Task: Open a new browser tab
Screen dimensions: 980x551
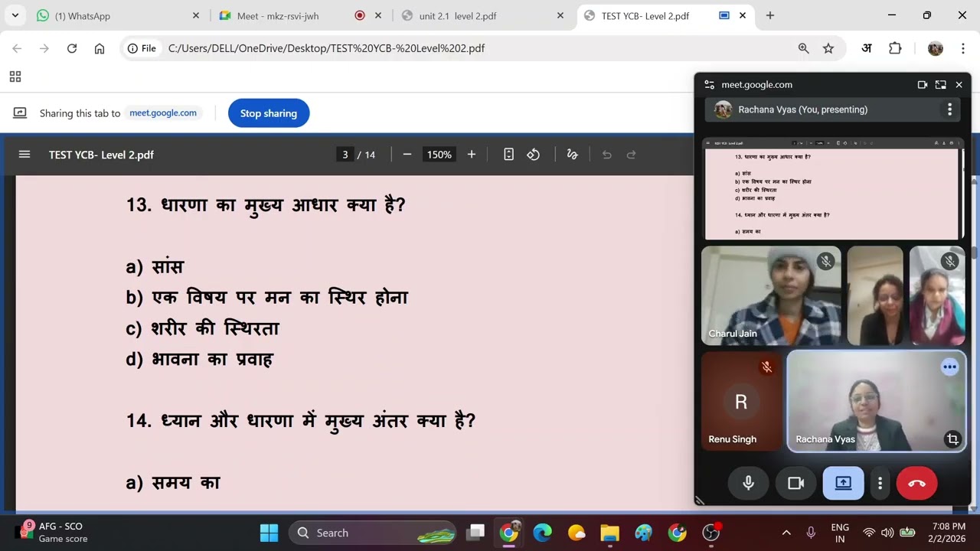Action: [770, 15]
